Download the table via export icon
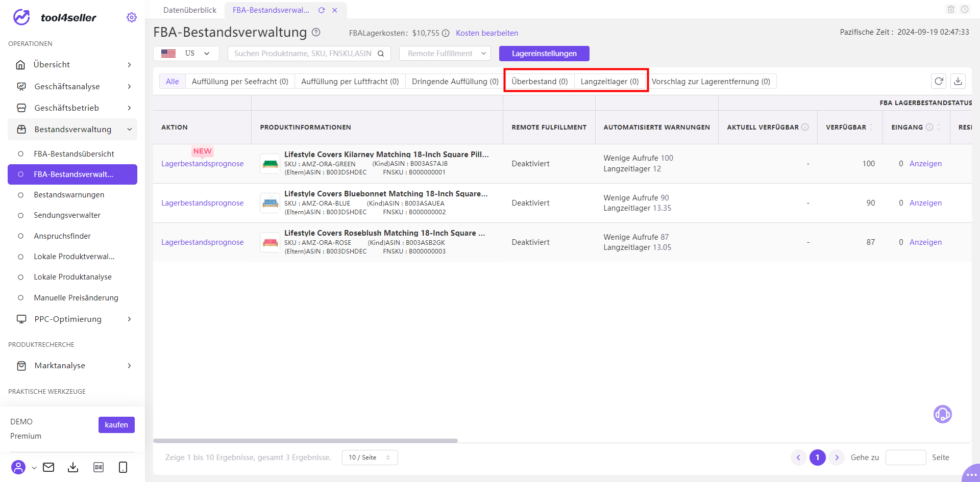The image size is (980, 482). (x=958, y=81)
